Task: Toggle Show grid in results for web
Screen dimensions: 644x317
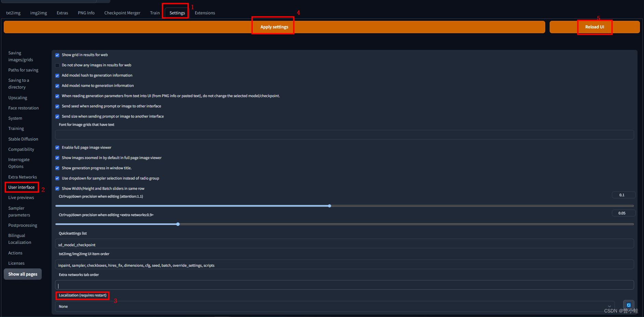Action: pos(57,55)
